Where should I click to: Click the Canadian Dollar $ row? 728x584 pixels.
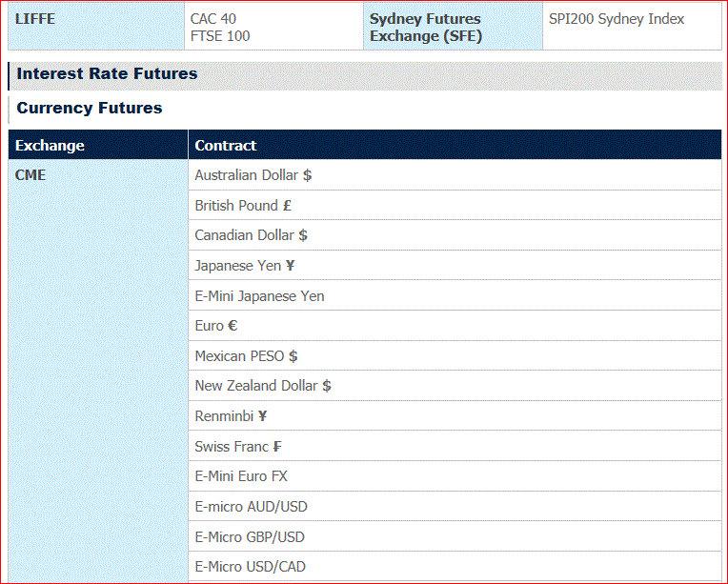click(455, 235)
